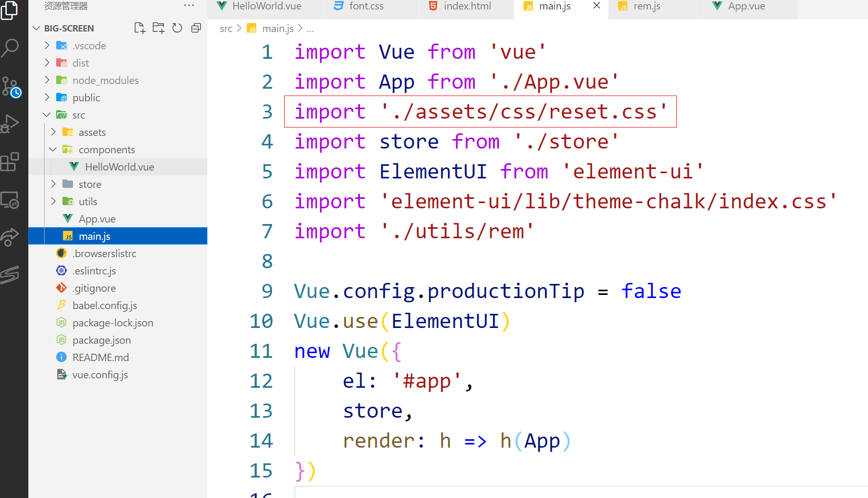Expand the store folder
868x498 pixels.
coord(53,184)
